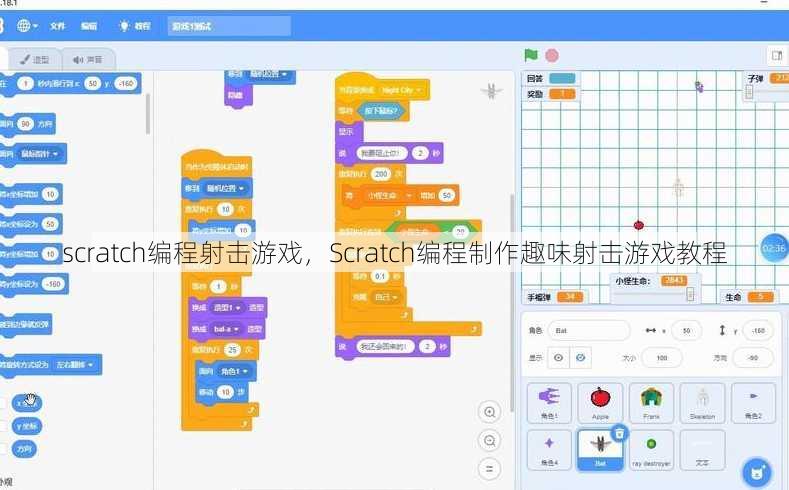Click the sprite 方向 direction field
The height and width of the screenshot is (490, 789).
point(753,358)
